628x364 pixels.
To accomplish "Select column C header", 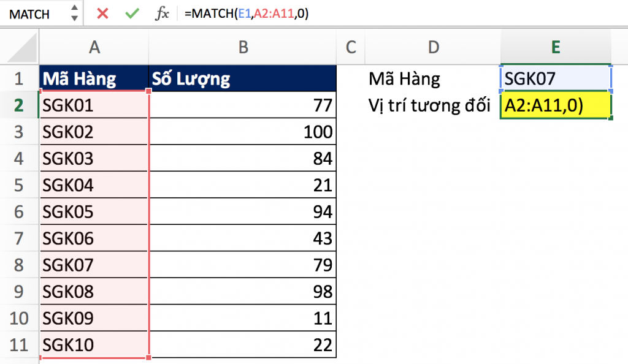I will click(351, 47).
